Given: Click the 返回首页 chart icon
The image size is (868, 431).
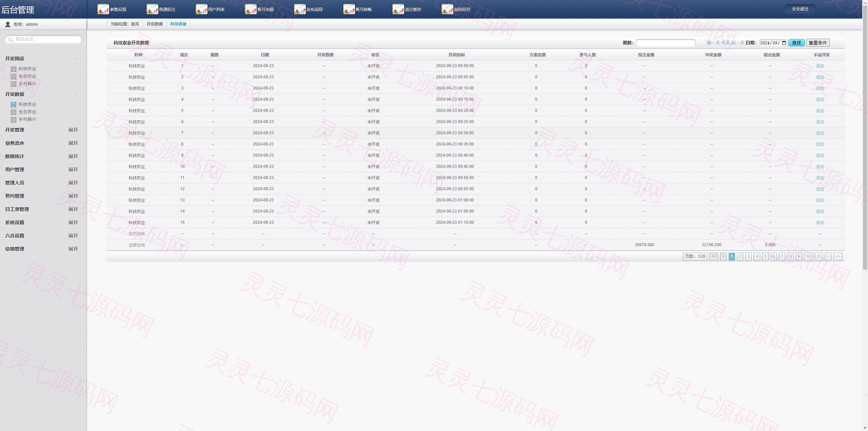Looking at the screenshot, I should [447, 9].
